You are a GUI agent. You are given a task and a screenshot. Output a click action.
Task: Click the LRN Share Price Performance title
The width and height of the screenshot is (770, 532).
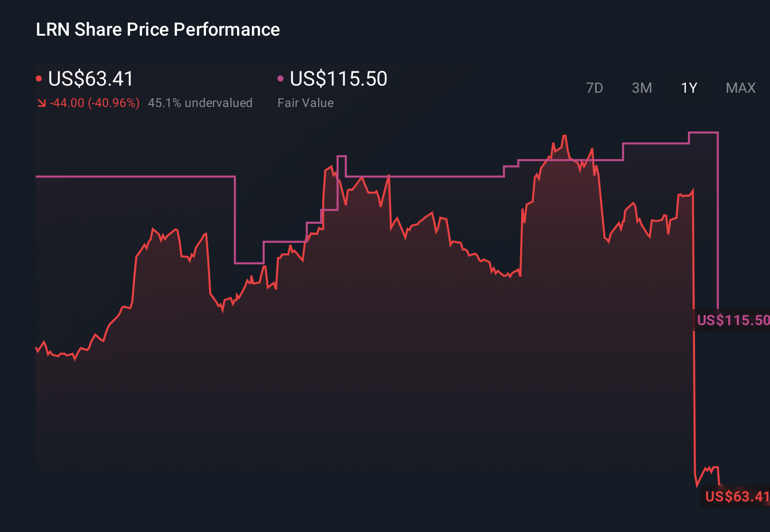tap(157, 30)
